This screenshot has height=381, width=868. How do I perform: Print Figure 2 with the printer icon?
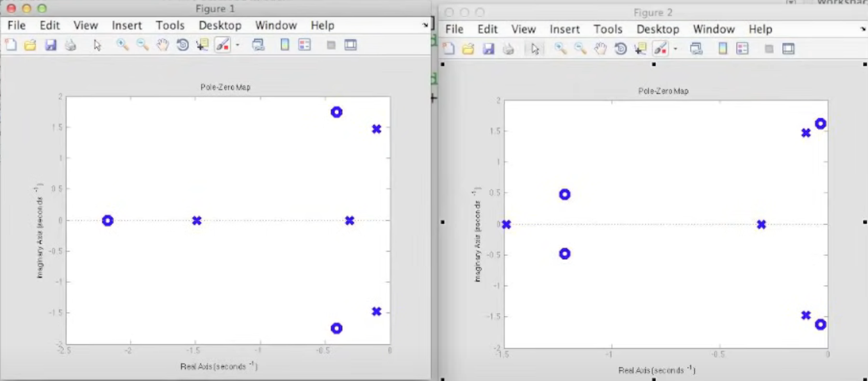coord(509,49)
